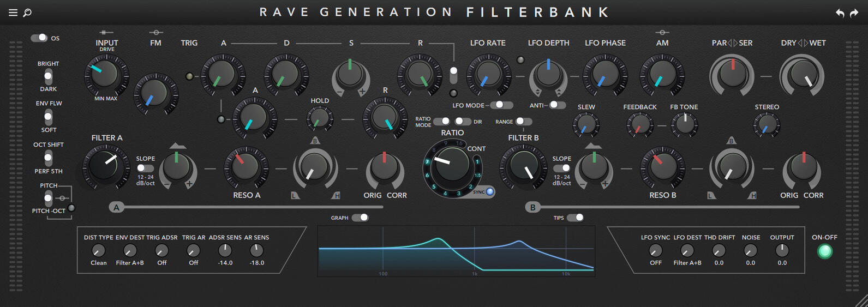The image size is (868, 307).
Task: Open the preset search magnifier
Action: pyautogui.click(x=27, y=13)
